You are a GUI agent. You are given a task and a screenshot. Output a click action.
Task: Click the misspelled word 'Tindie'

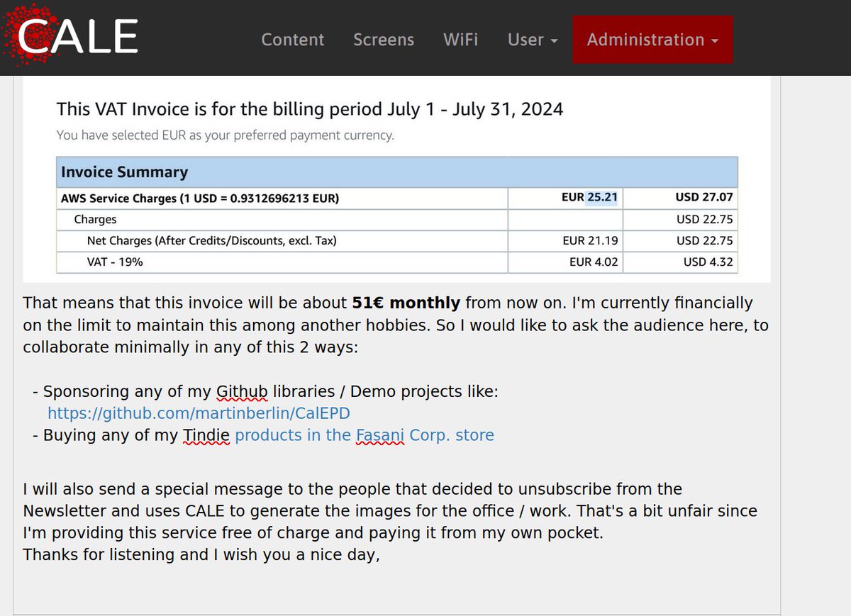tap(206, 435)
